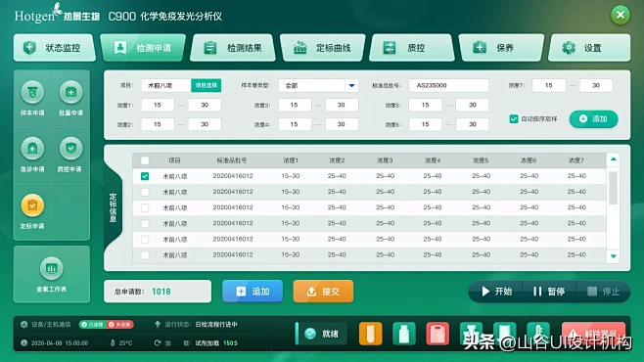Open the 设置 settings tab
This screenshot has width=644, height=362.
(x=590, y=48)
